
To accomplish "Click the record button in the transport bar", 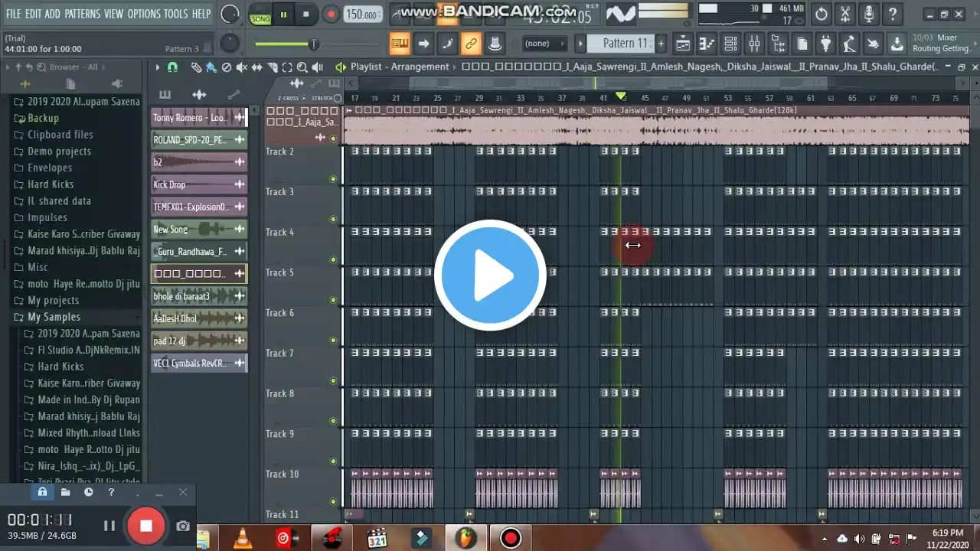I will [331, 14].
